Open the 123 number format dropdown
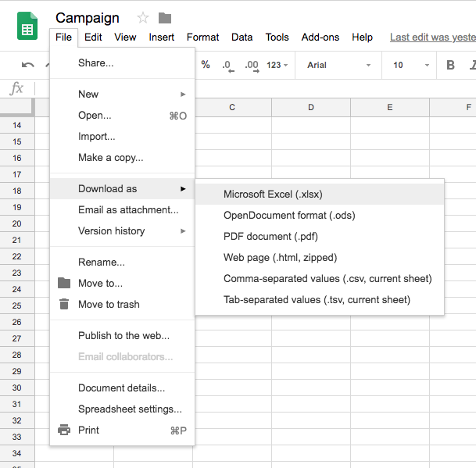This screenshot has height=468, width=476. click(277, 65)
